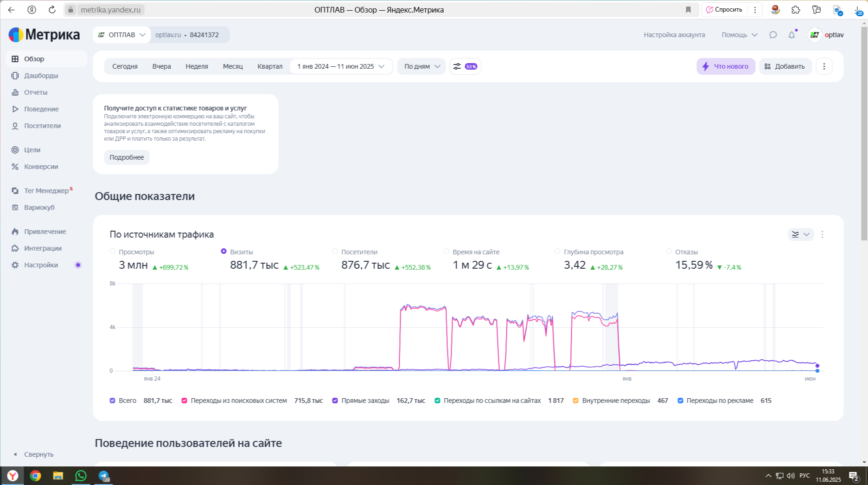The height and width of the screenshot is (485, 868).
Task: Open traffic sources widget three-dot menu
Action: pos(822,234)
